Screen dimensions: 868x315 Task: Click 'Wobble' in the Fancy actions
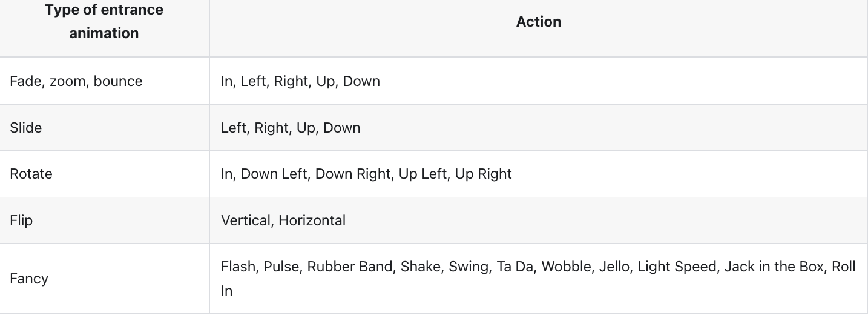565,267
